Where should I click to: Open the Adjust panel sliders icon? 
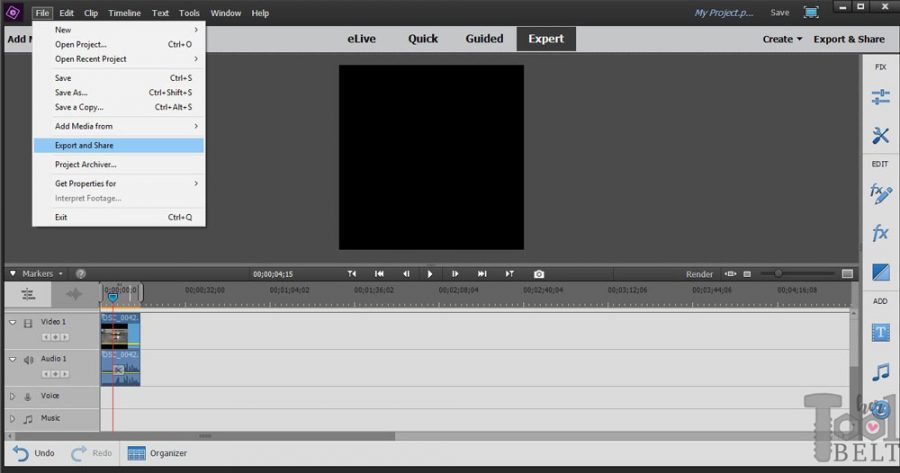(880, 97)
